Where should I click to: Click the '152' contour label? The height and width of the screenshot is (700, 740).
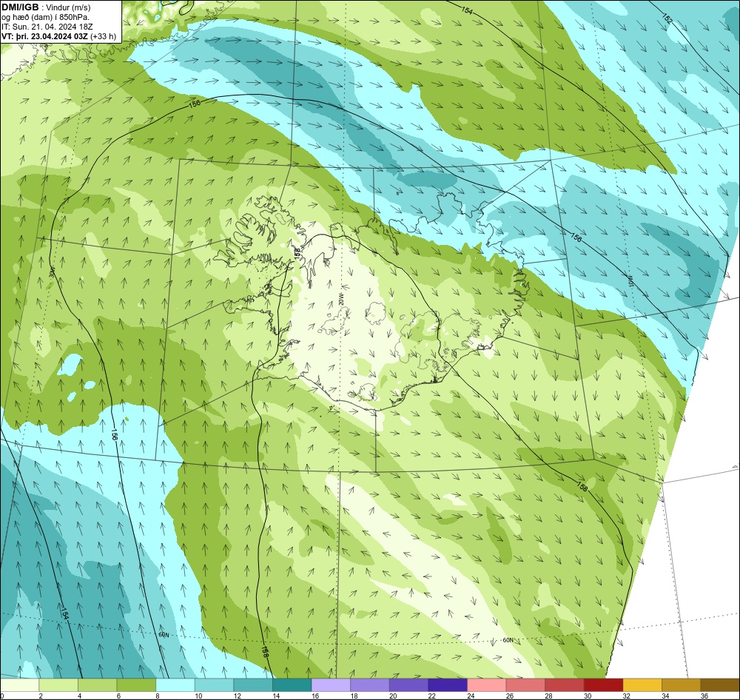coord(667,19)
